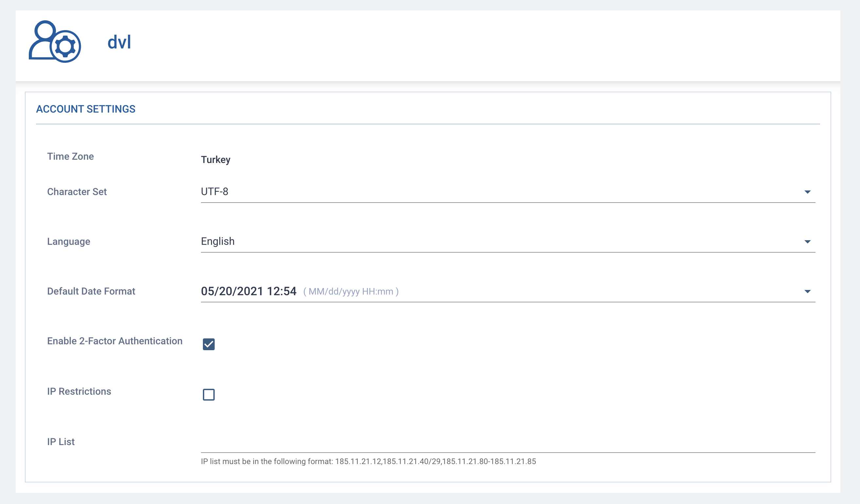Image resolution: width=860 pixels, height=504 pixels.
Task: Open the Default Date Format dropdown arrow
Action: coord(807,292)
